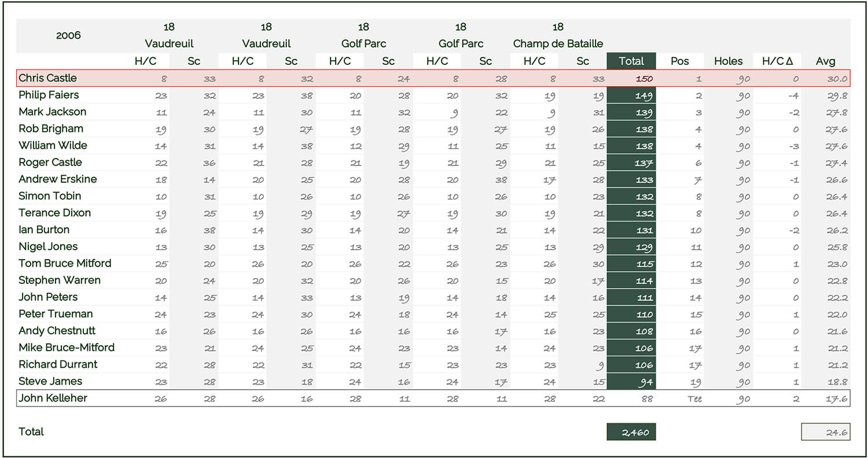Click 'Stephen Warren' in the table

point(60,280)
